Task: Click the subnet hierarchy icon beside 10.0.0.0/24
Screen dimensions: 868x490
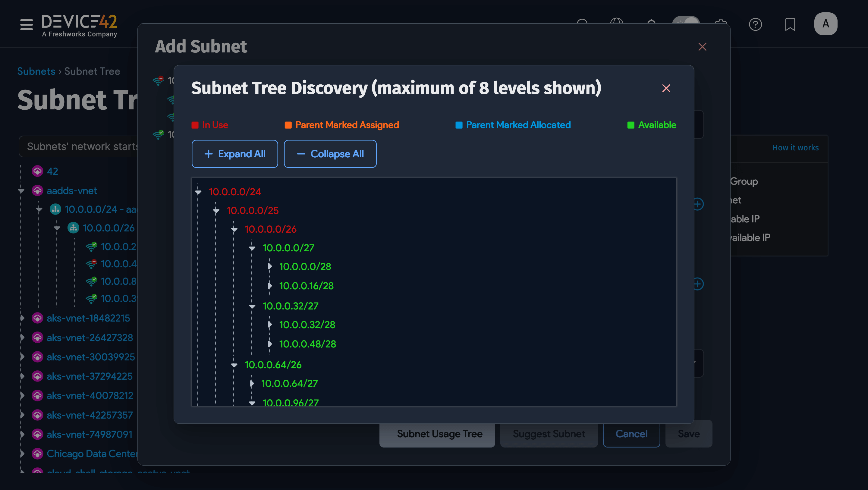Action: tap(55, 209)
